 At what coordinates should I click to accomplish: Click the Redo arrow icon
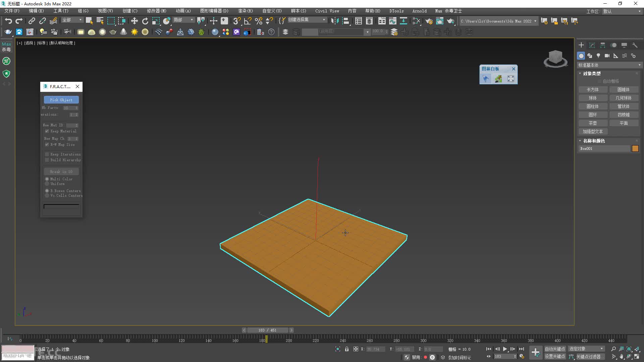coord(19,21)
